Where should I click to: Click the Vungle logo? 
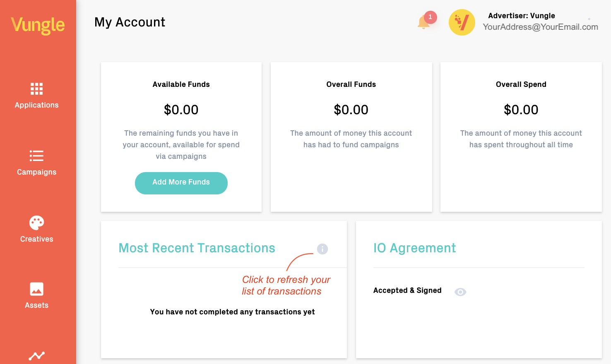tap(38, 25)
